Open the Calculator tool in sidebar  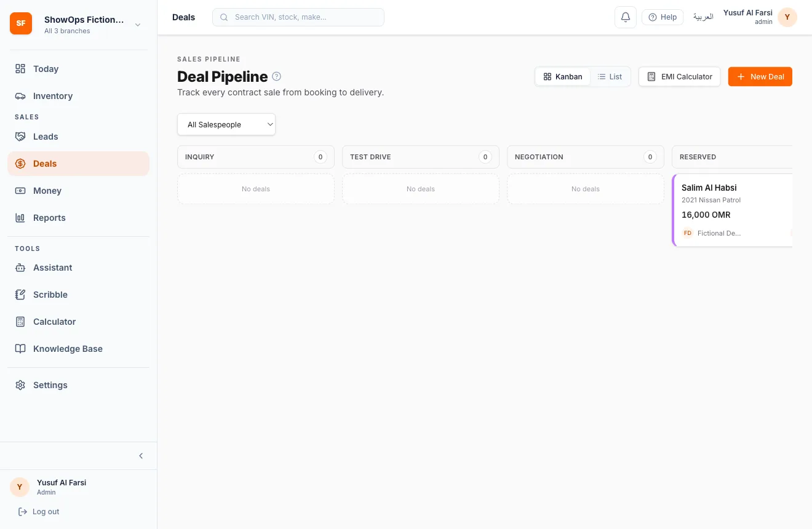(79, 322)
